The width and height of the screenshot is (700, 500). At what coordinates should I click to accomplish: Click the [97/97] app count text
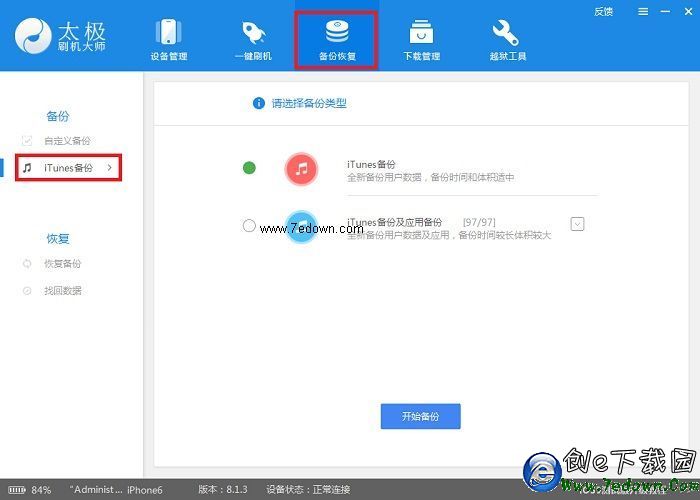[x=479, y=222]
